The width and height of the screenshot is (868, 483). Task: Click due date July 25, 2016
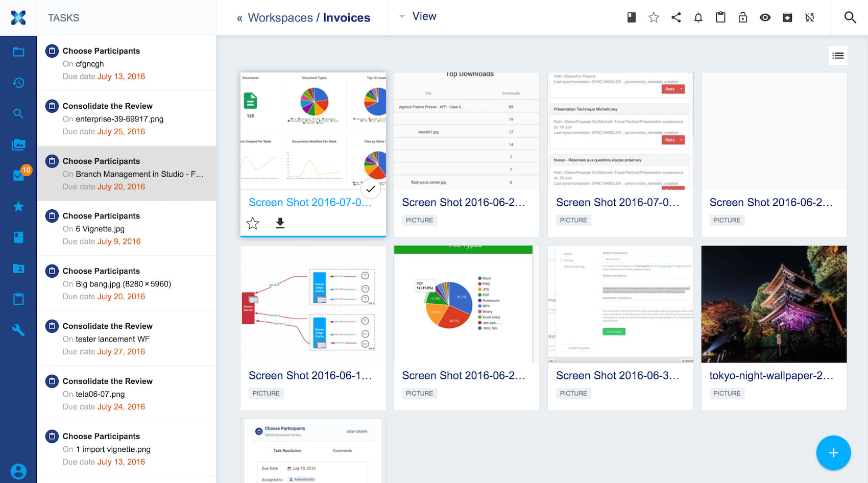pyautogui.click(x=121, y=132)
